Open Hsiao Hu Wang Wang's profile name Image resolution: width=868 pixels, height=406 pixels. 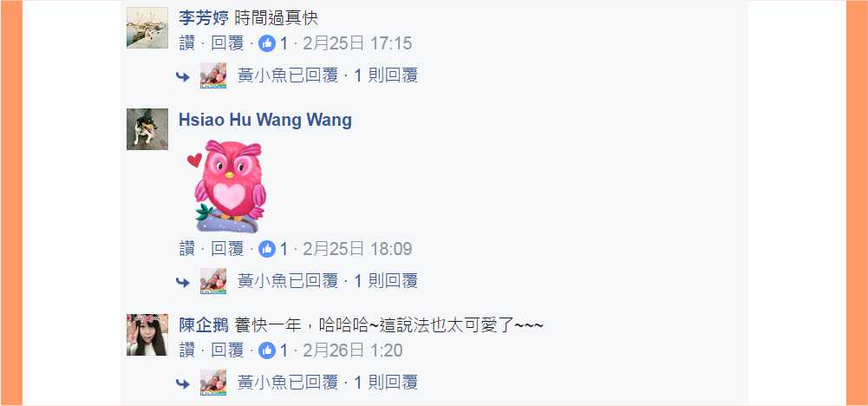click(x=265, y=121)
